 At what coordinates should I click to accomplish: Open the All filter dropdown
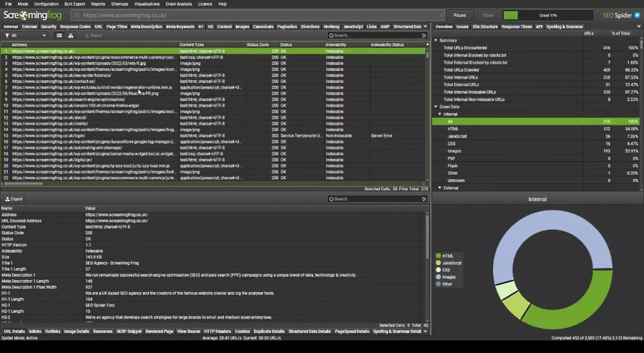click(x=25, y=36)
